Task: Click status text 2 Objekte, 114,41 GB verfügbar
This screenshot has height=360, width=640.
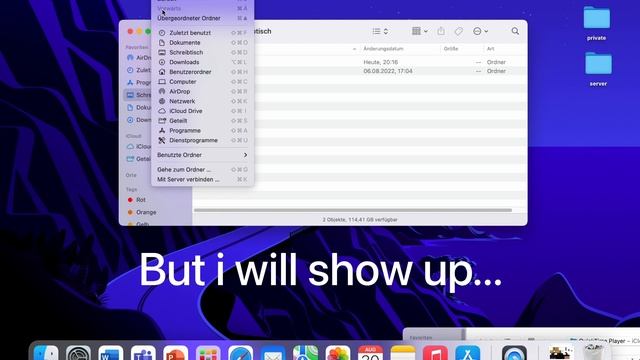Action: [x=360, y=220]
